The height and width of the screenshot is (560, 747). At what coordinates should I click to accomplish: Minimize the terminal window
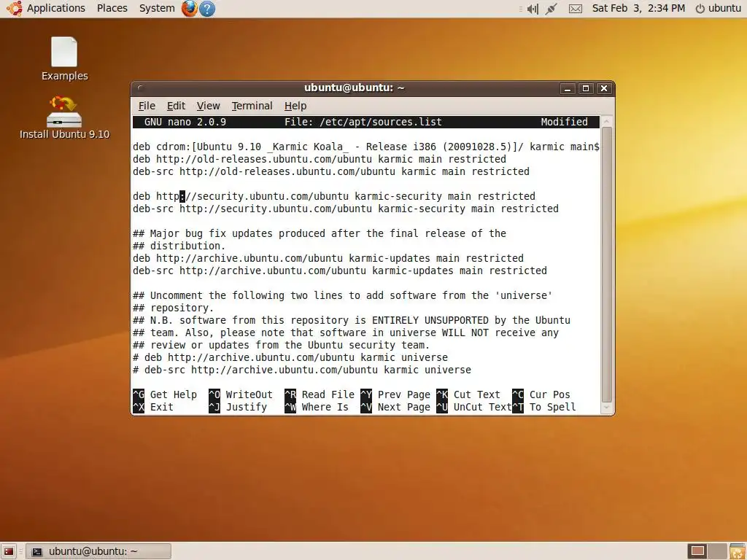tap(568, 88)
